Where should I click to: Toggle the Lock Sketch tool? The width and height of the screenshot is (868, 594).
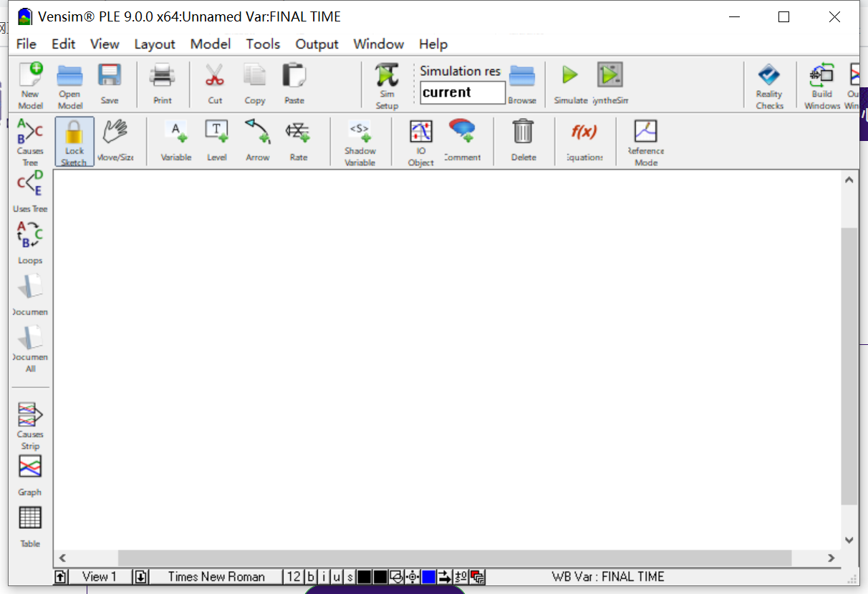click(x=74, y=142)
